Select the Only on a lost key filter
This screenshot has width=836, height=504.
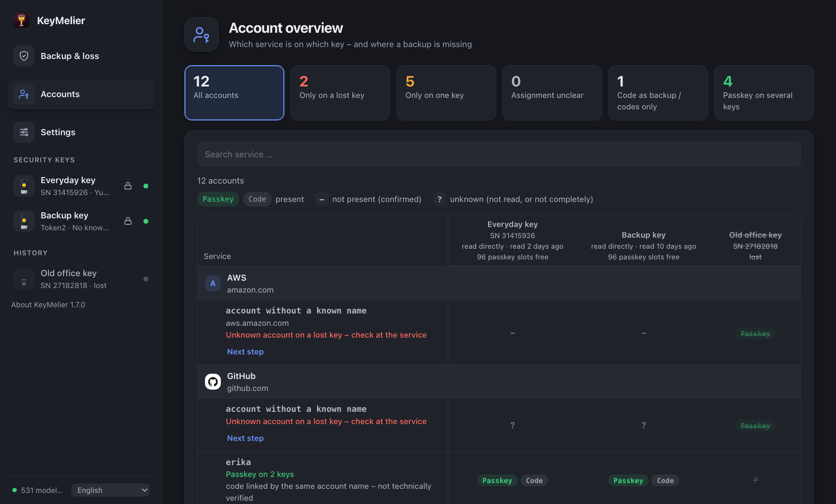click(340, 93)
